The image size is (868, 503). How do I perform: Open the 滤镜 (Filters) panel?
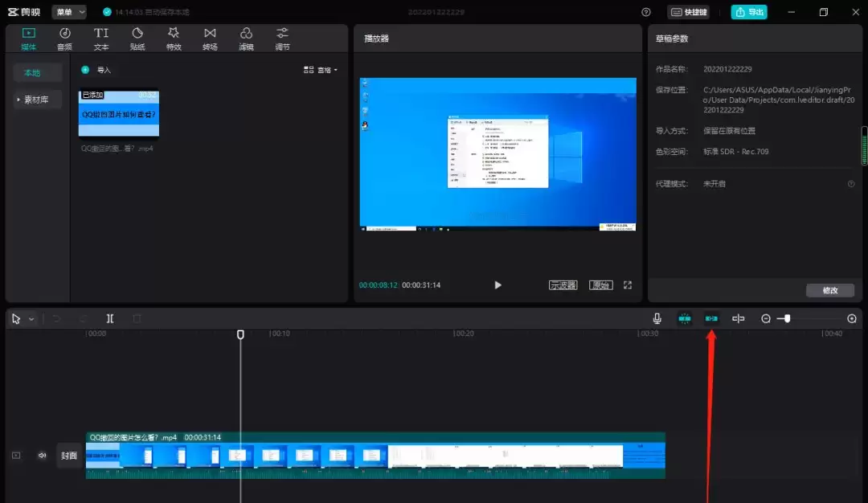pyautogui.click(x=246, y=38)
